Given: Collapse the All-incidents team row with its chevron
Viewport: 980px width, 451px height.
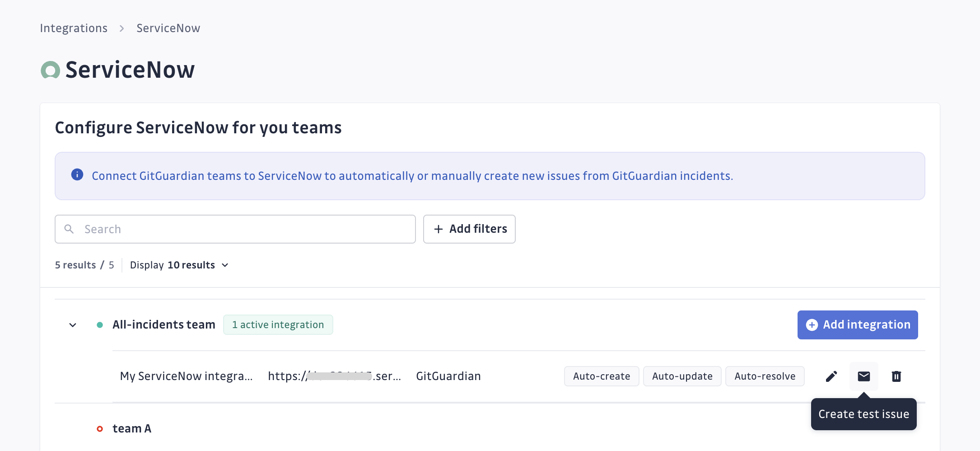Looking at the screenshot, I should [73, 325].
